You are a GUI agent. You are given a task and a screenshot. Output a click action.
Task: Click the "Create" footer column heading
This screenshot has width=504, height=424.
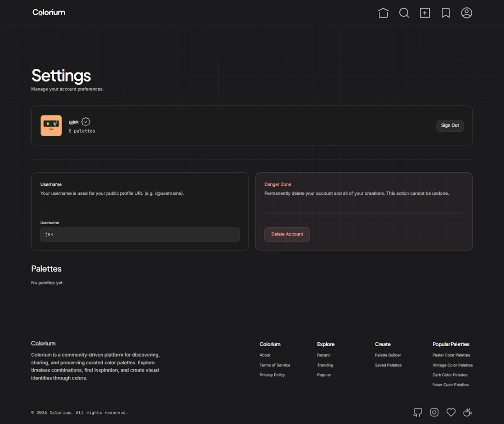tap(383, 344)
